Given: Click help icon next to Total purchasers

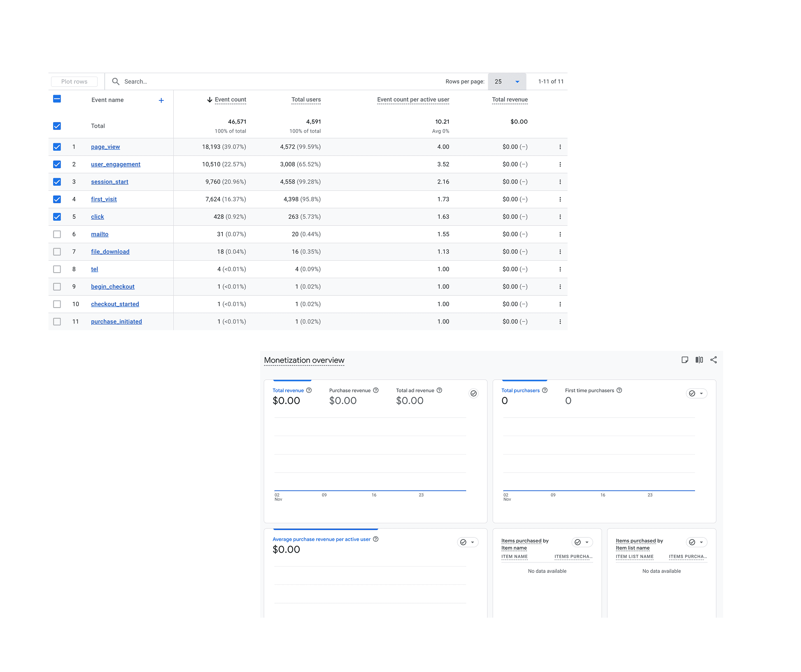Looking at the screenshot, I should [x=545, y=390].
